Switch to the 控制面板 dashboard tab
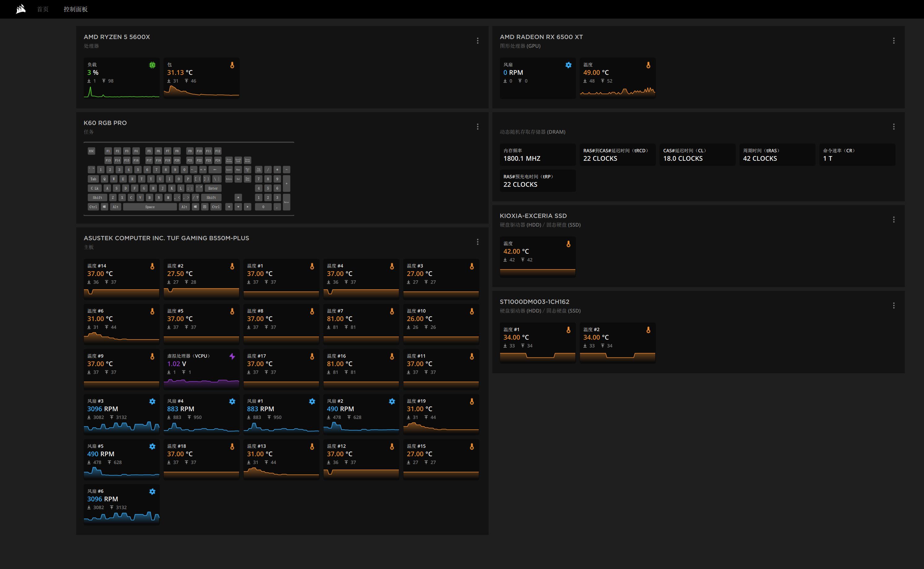 point(75,9)
